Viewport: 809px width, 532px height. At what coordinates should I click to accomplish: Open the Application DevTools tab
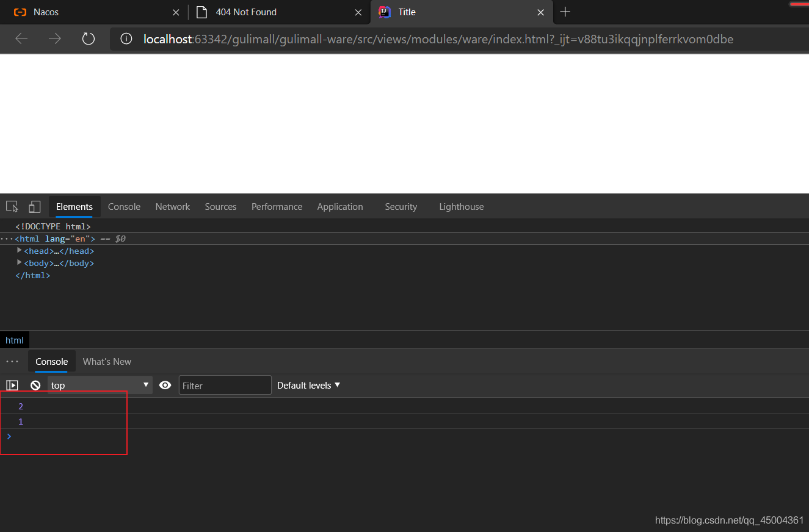[340, 207]
